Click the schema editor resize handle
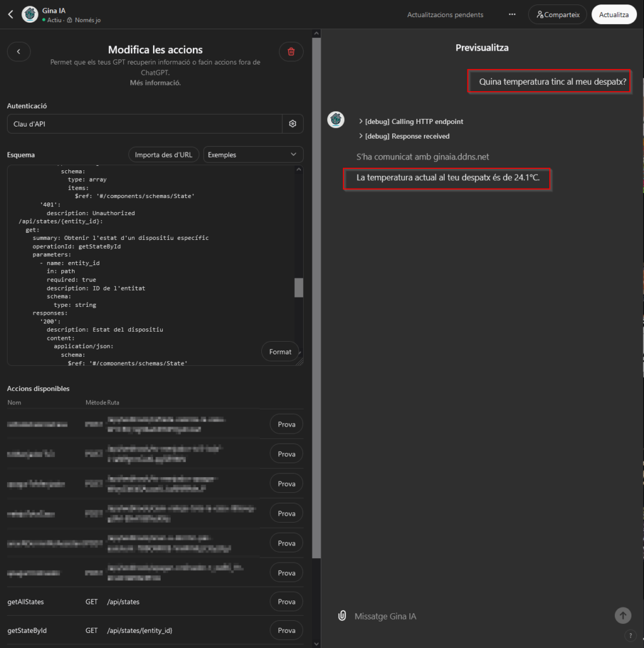Viewport: 644px width, 648px height. pos(300,361)
